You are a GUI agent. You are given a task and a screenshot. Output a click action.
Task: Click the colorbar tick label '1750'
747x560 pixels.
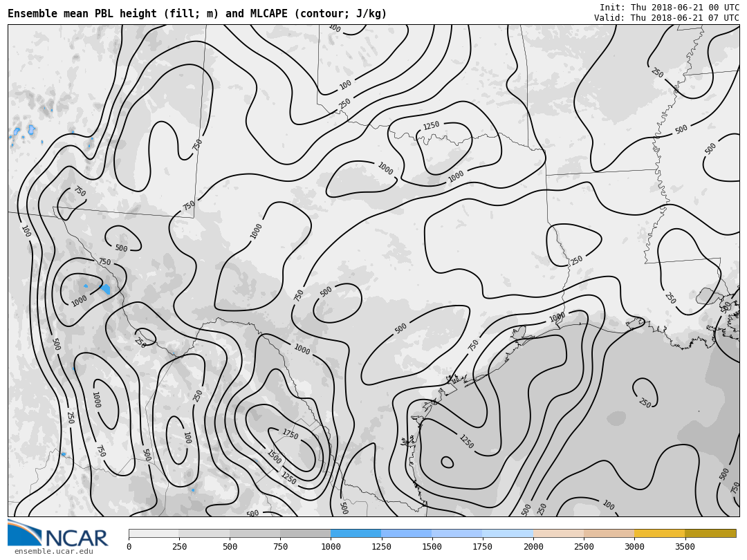(482, 547)
